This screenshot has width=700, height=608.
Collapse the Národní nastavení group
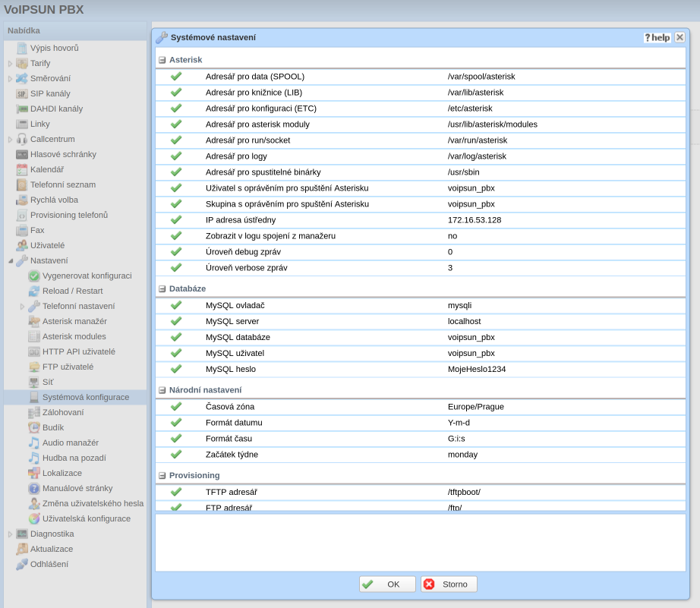(x=162, y=390)
